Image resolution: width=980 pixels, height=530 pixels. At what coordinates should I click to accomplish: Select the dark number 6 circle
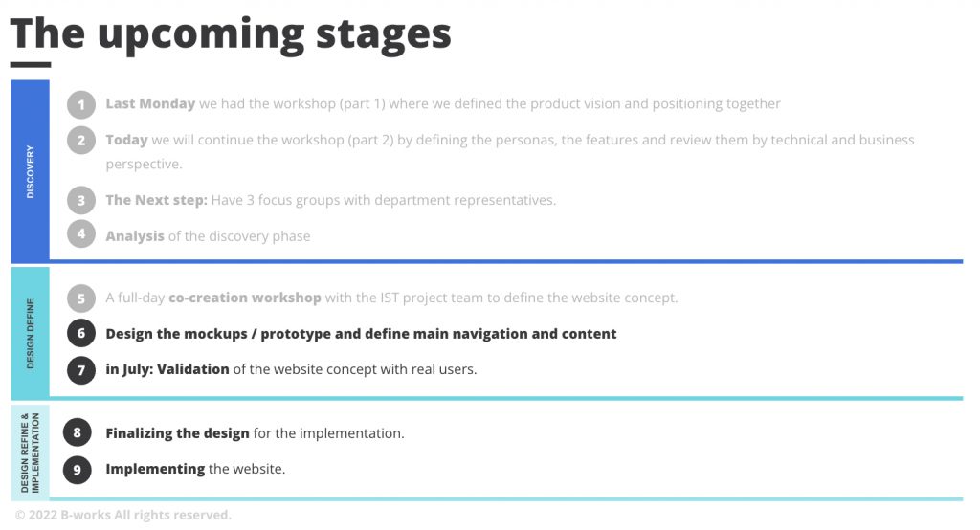81,333
